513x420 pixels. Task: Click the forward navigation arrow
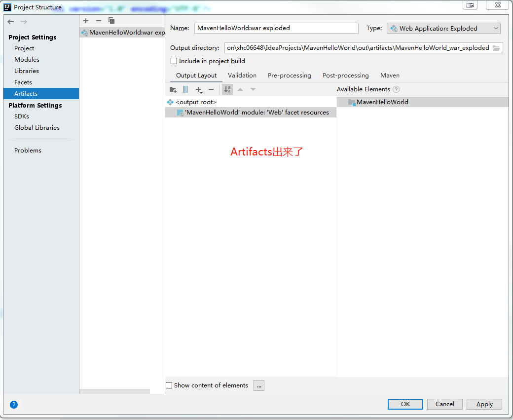(x=24, y=22)
